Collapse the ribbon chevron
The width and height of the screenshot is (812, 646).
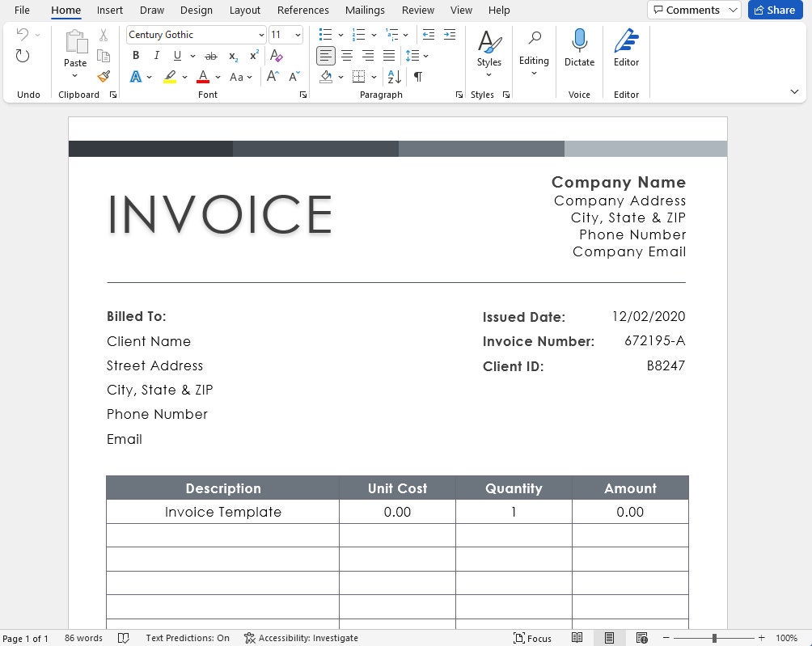(x=794, y=91)
